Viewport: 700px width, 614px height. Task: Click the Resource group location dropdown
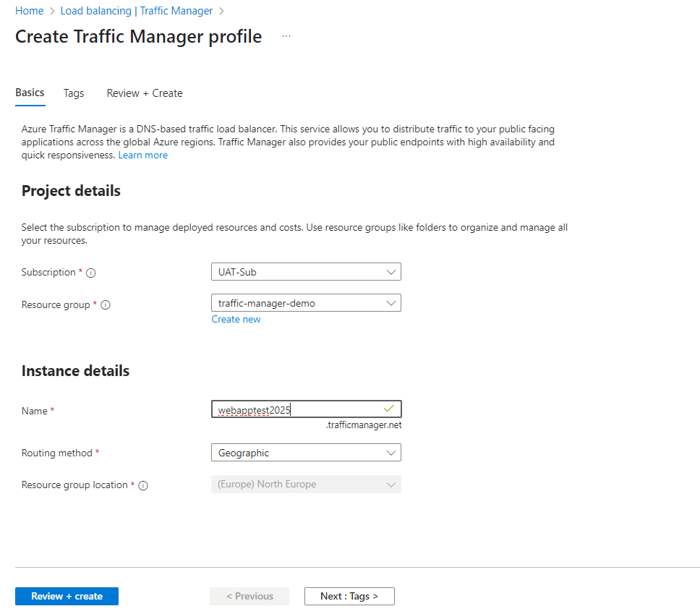click(x=305, y=485)
